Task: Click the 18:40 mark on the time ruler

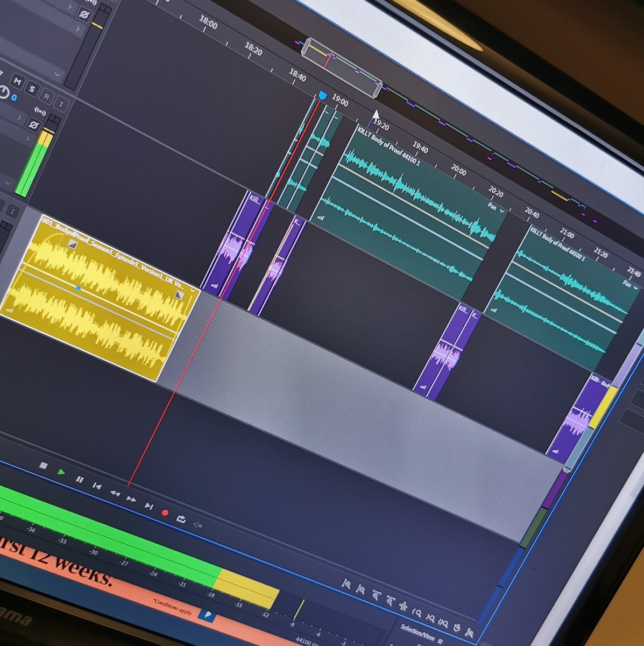Action: [298, 75]
